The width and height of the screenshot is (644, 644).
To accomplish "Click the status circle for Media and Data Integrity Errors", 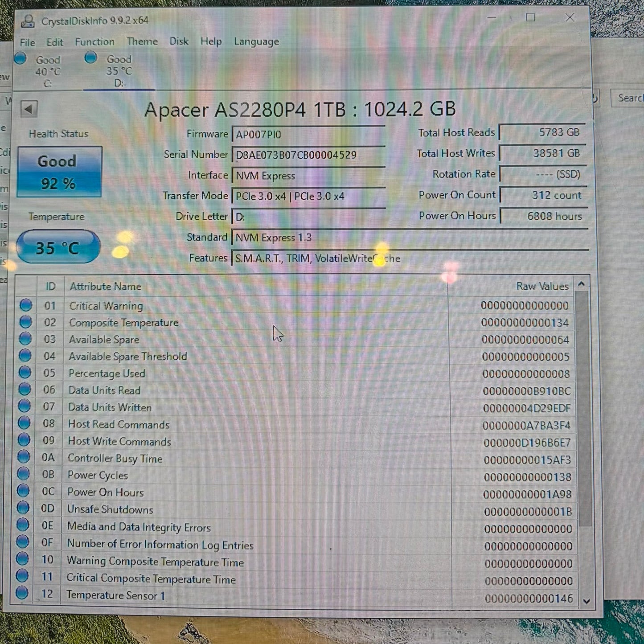I will (x=23, y=525).
